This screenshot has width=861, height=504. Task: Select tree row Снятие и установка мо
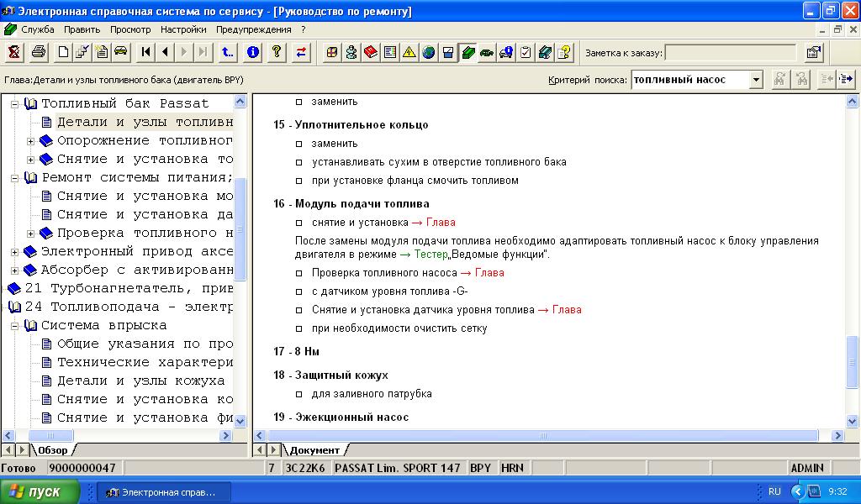[x=145, y=196]
